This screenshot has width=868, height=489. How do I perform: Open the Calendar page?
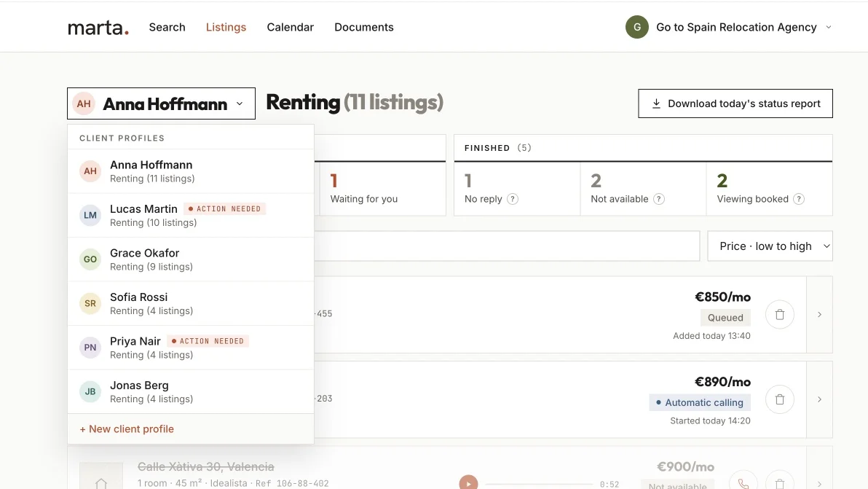(290, 27)
